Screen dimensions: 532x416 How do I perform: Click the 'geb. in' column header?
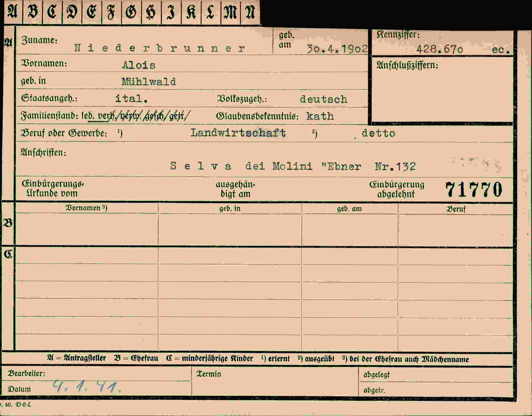230,209
